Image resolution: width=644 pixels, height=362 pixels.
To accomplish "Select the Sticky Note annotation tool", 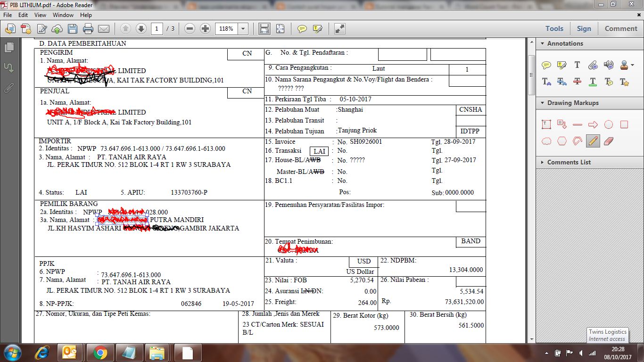I will point(546,65).
